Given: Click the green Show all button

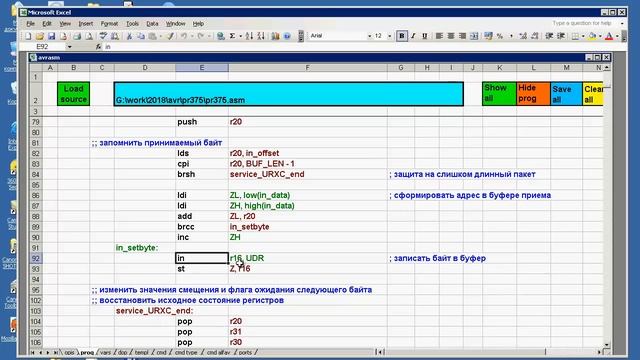Looking at the screenshot, I should (499, 94).
